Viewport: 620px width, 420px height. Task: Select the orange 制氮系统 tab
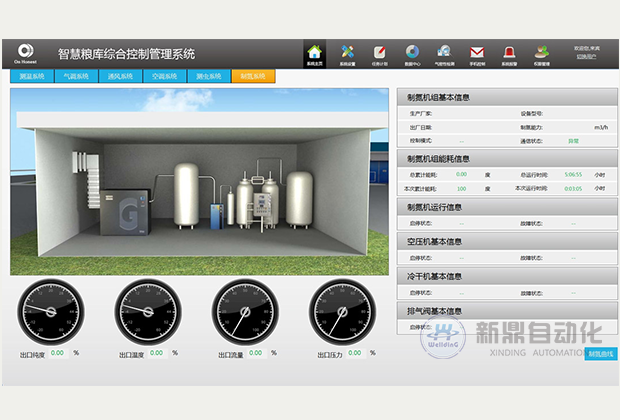coord(253,76)
